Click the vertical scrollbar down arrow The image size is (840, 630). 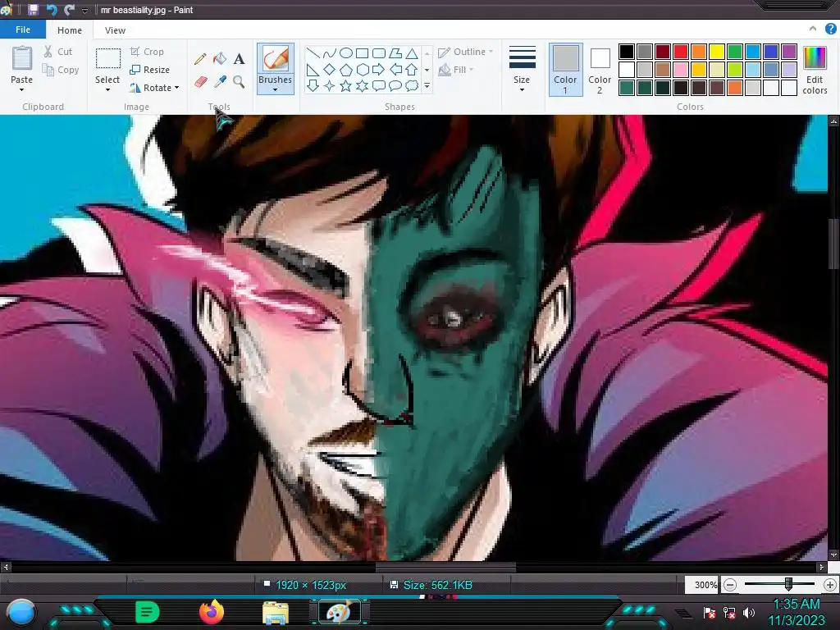(x=833, y=555)
